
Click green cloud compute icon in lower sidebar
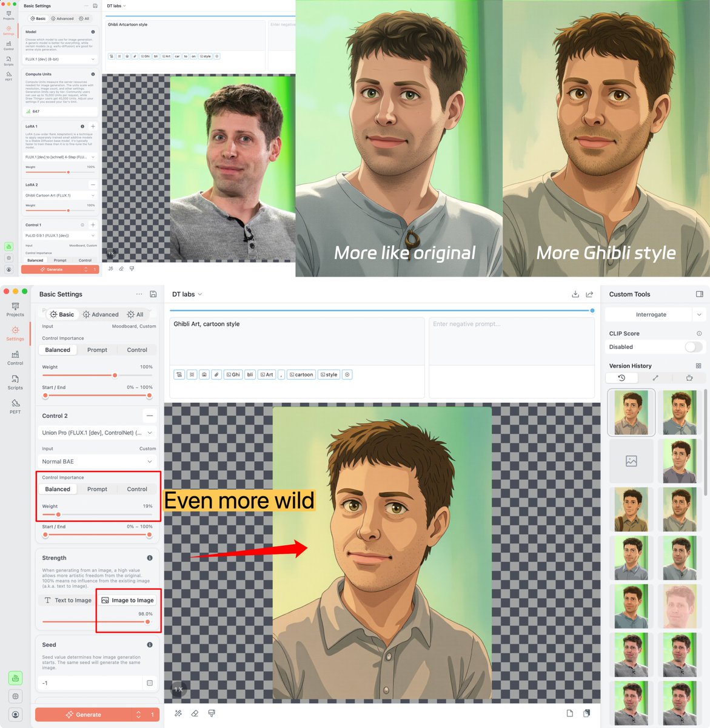(x=15, y=678)
